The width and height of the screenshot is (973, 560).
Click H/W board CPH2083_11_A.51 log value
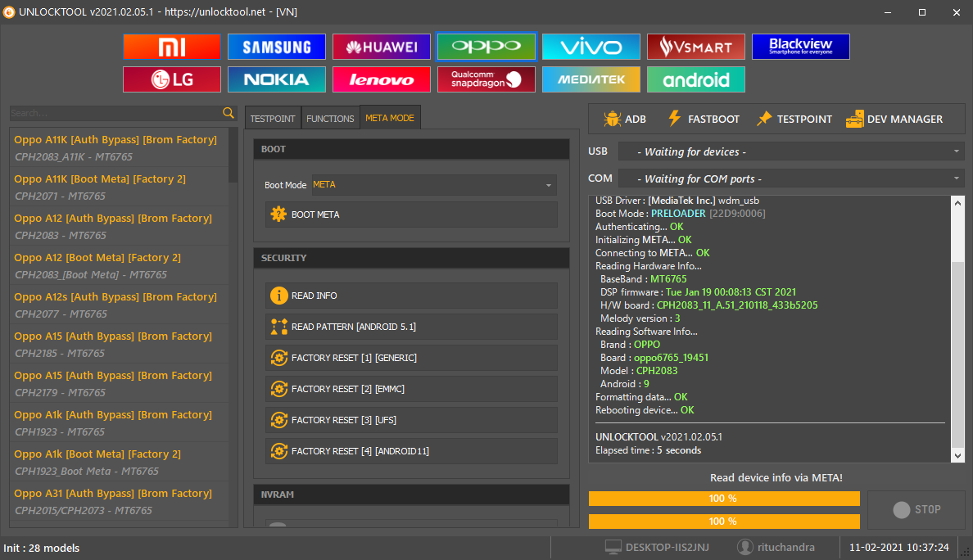(737, 305)
